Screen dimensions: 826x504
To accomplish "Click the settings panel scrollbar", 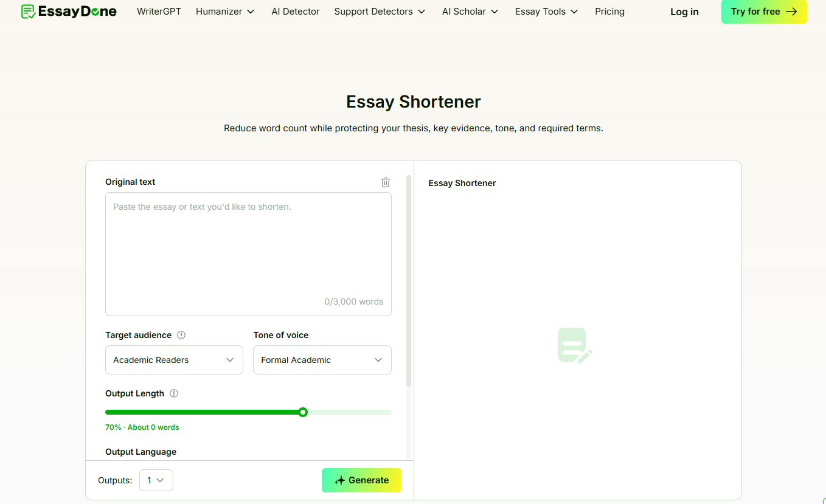I will click(x=409, y=281).
